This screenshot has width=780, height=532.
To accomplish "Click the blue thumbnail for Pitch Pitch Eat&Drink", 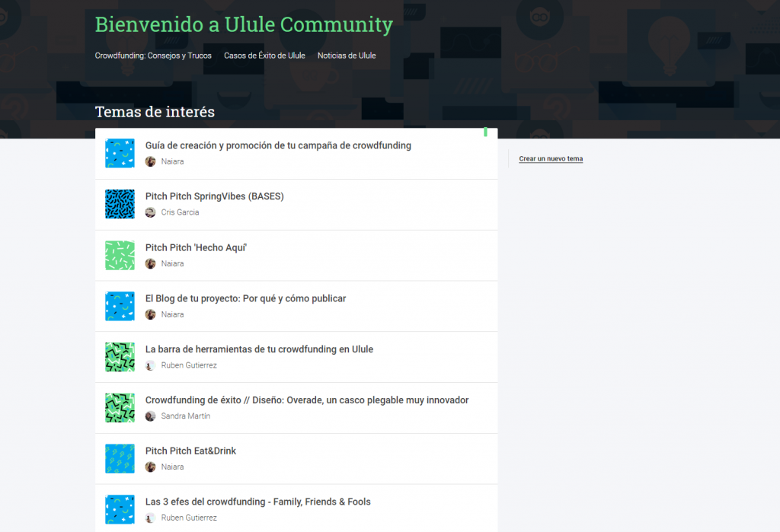I will point(120,458).
